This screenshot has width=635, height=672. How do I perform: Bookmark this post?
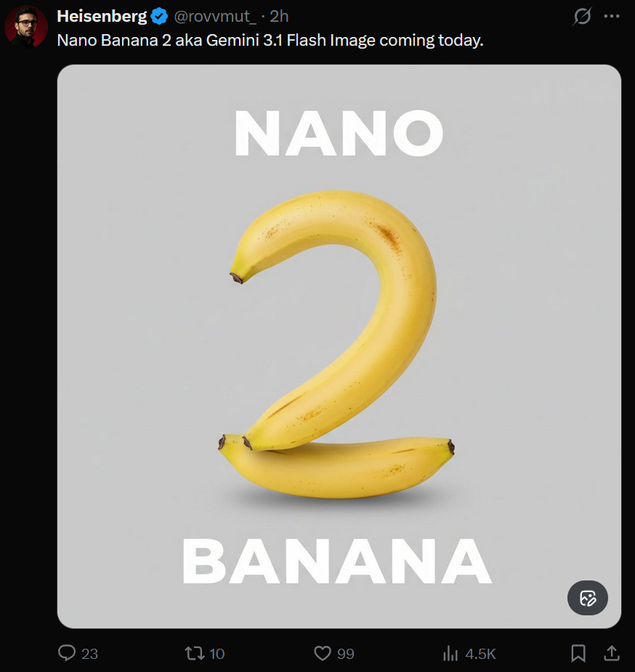click(x=578, y=654)
